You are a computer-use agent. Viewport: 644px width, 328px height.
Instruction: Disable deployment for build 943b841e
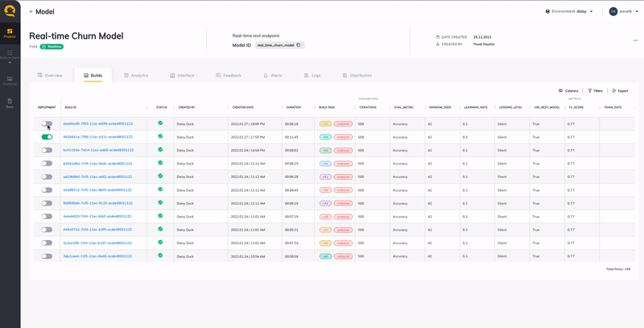47,137
